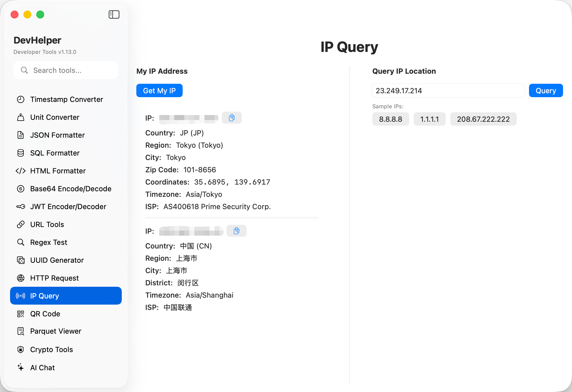The image size is (572, 392).
Task: Pick sample IP 208.67.222.222
Action: click(x=483, y=119)
